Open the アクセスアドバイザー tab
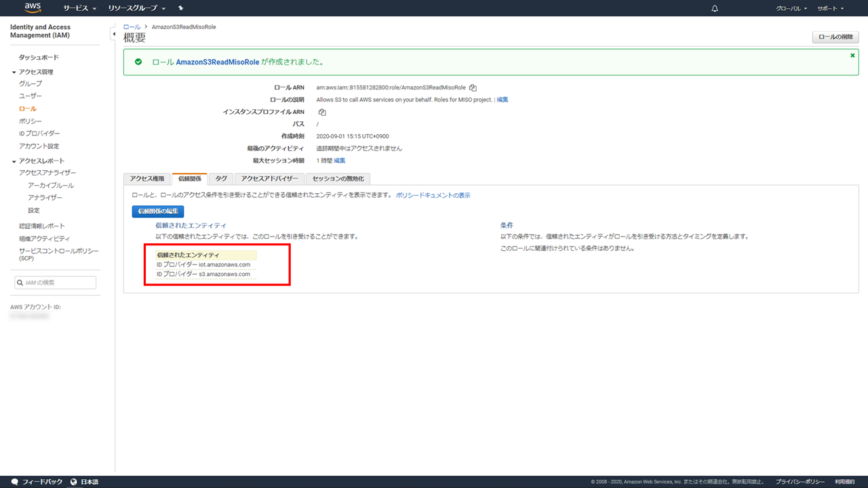 pos(269,178)
